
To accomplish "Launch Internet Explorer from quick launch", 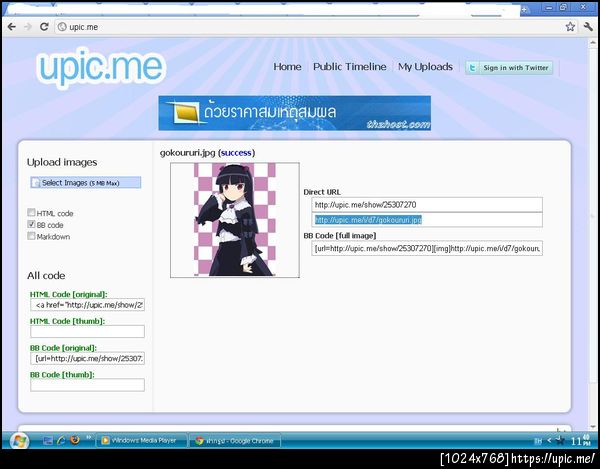I will tap(61, 441).
